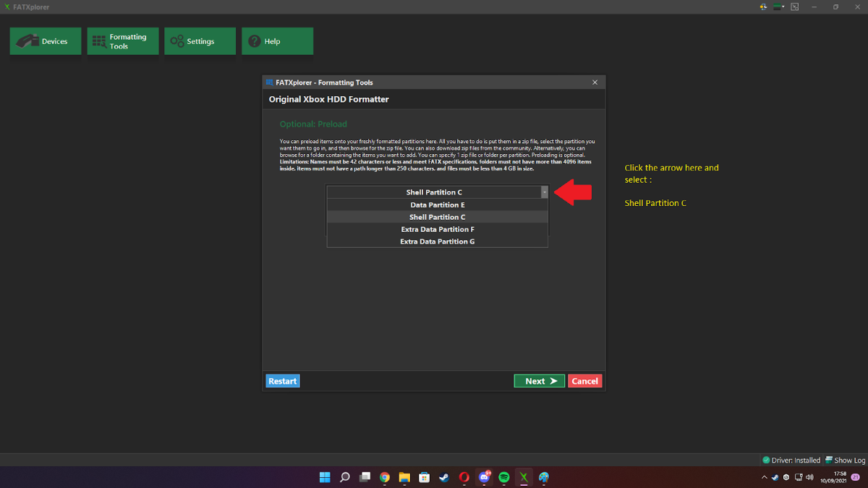Viewport: 868px width, 488px height.
Task: Launch Google Chrome from the taskbar
Action: tap(385, 477)
